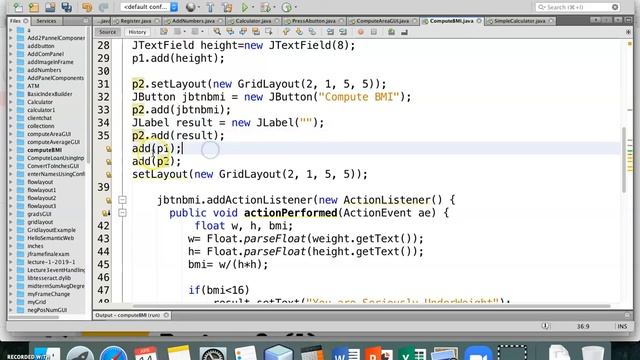Open the Debug Project dropdown arrow
640x360 pixels.
[x=273, y=7]
